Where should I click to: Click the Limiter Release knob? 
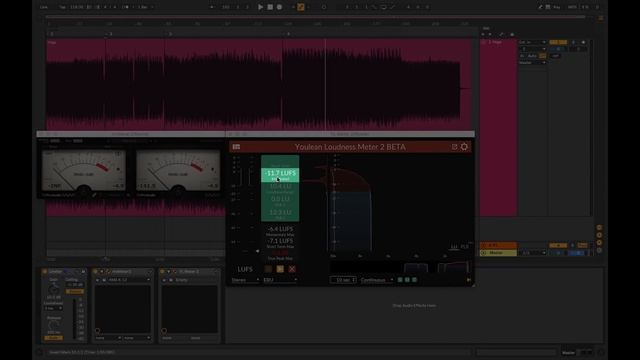click(x=53, y=326)
